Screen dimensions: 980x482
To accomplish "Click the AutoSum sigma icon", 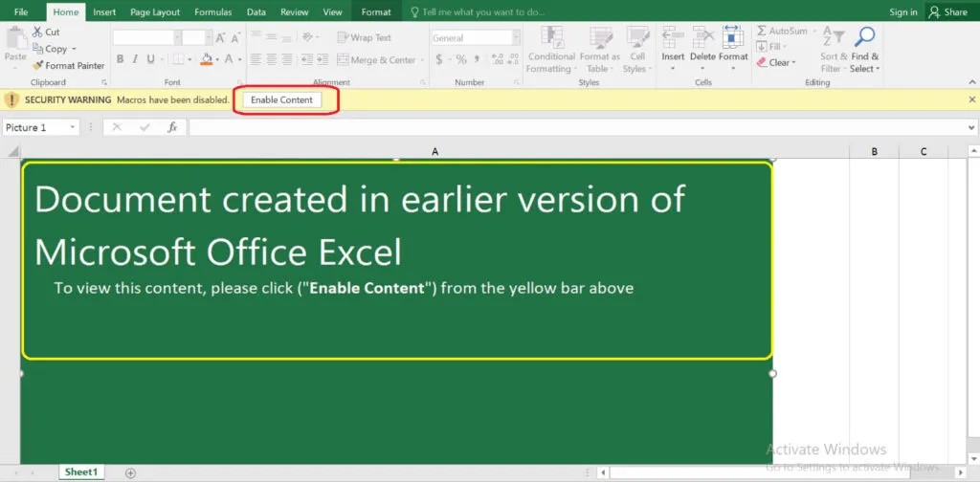I will [x=762, y=31].
